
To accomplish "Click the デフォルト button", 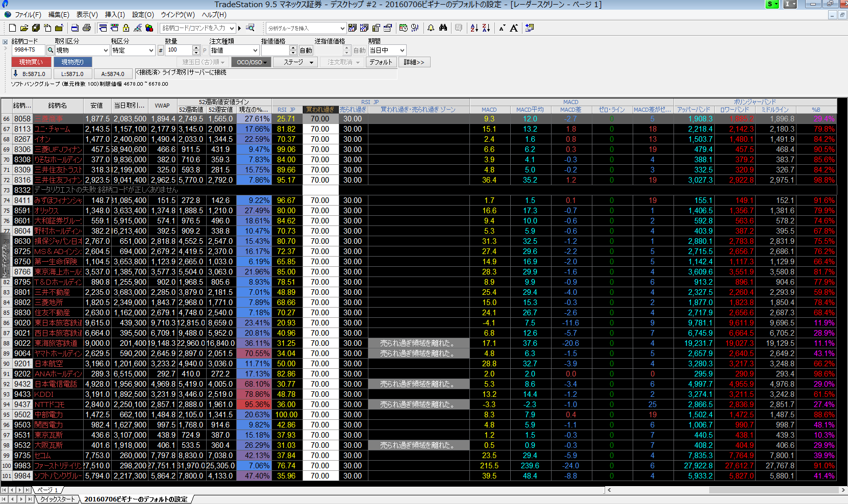I will 381,62.
